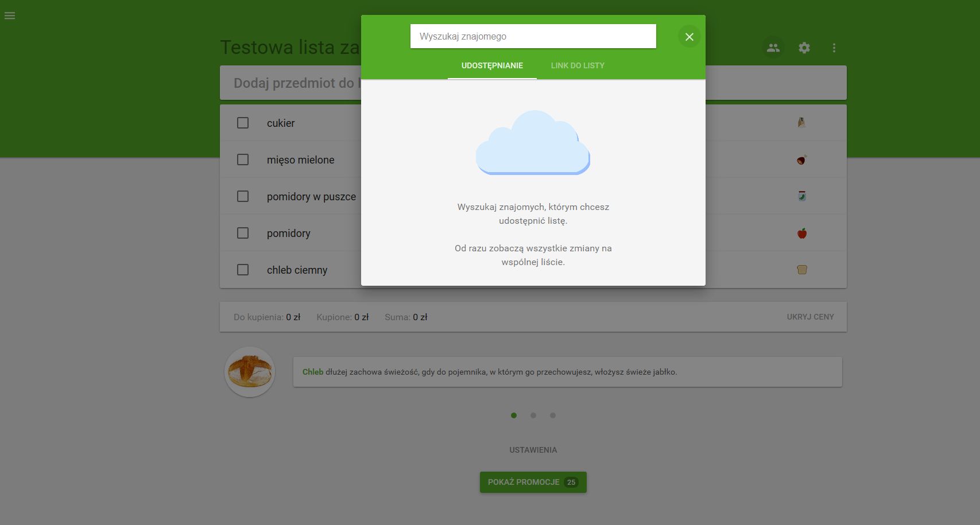Switch to the Udostępnianie tab
This screenshot has width=980, height=525.
coord(492,65)
